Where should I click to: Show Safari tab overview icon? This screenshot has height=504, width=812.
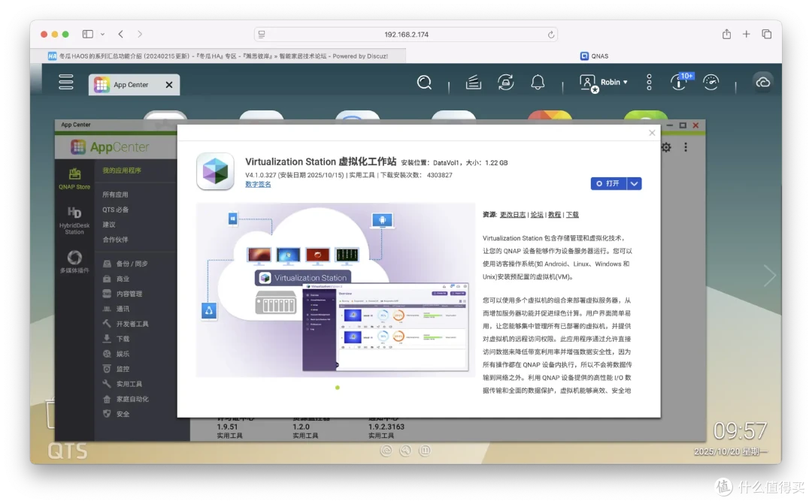pos(766,34)
